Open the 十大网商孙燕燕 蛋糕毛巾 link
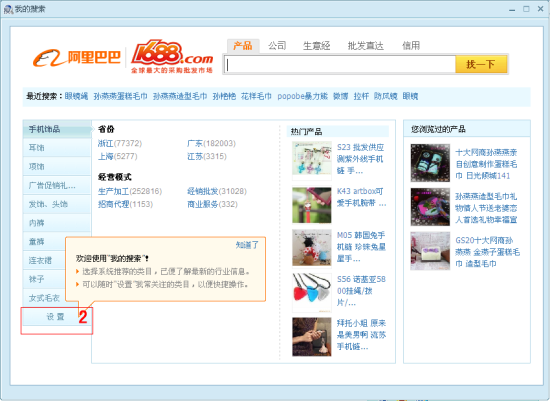Viewport: 550px width, 401px height. coord(486,164)
